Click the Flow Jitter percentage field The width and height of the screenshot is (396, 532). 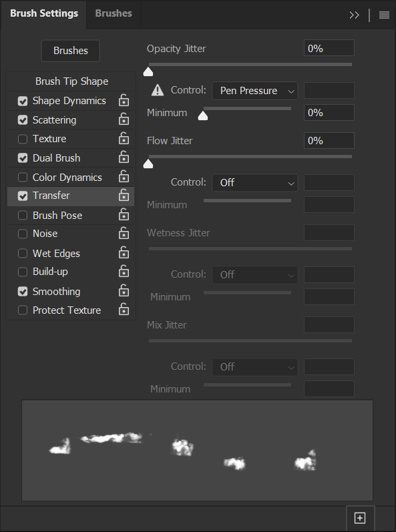[329, 140]
